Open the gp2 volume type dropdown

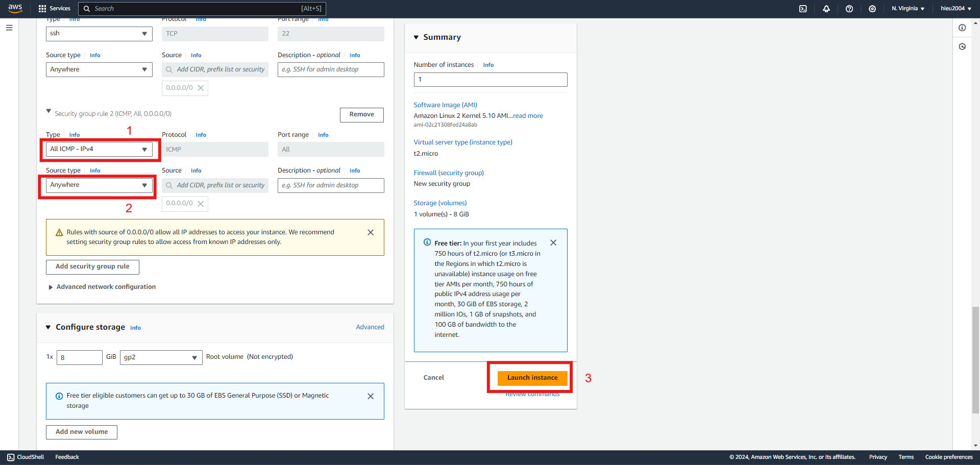coord(161,357)
